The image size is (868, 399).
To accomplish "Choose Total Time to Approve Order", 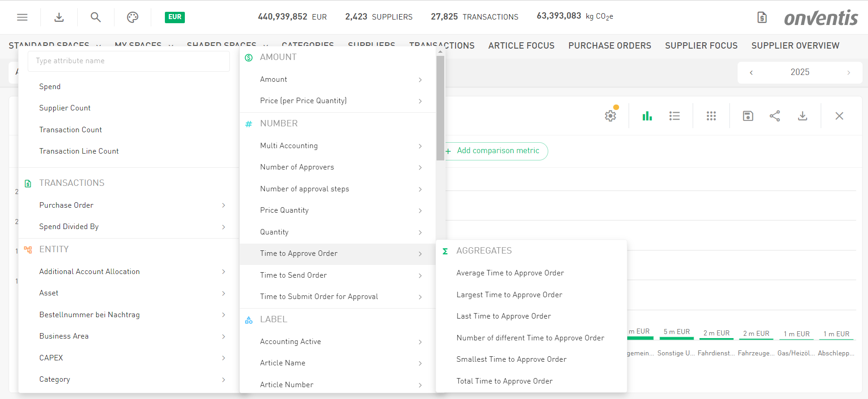I will coord(504,381).
